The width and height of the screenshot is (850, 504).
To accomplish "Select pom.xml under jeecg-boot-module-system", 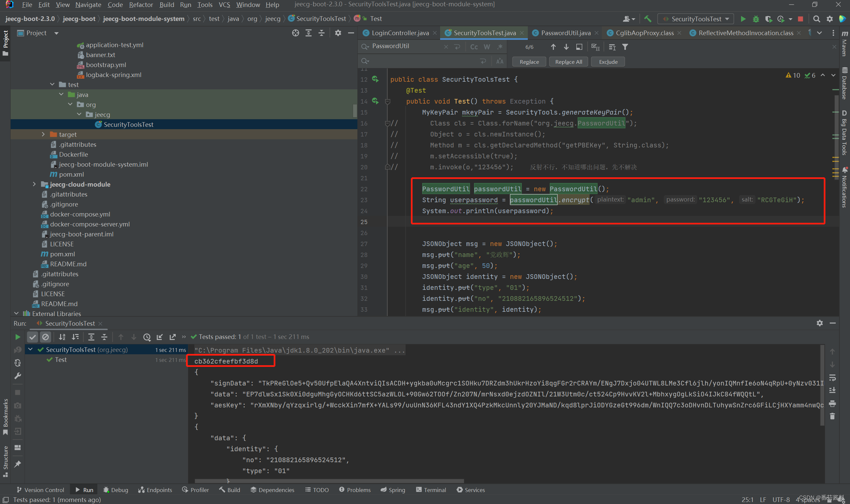I will coord(67,174).
